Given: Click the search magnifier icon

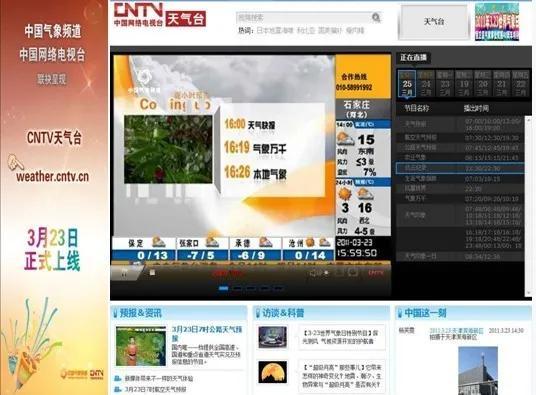Looking at the screenshot, I should 376,17.
